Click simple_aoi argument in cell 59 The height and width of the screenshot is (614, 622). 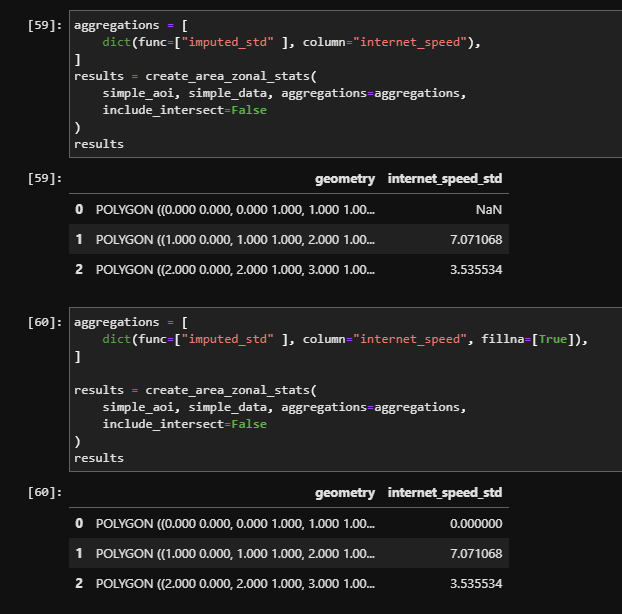138,93
